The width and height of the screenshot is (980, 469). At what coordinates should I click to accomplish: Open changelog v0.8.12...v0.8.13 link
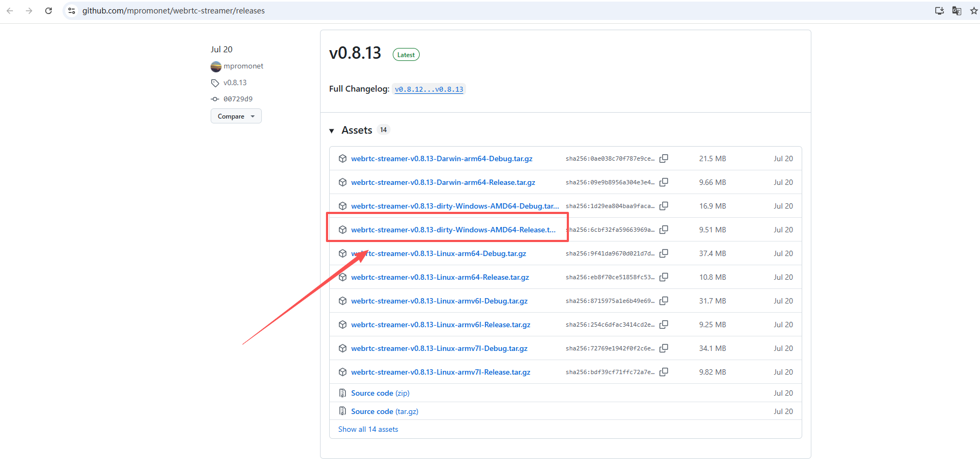[429, 89]
